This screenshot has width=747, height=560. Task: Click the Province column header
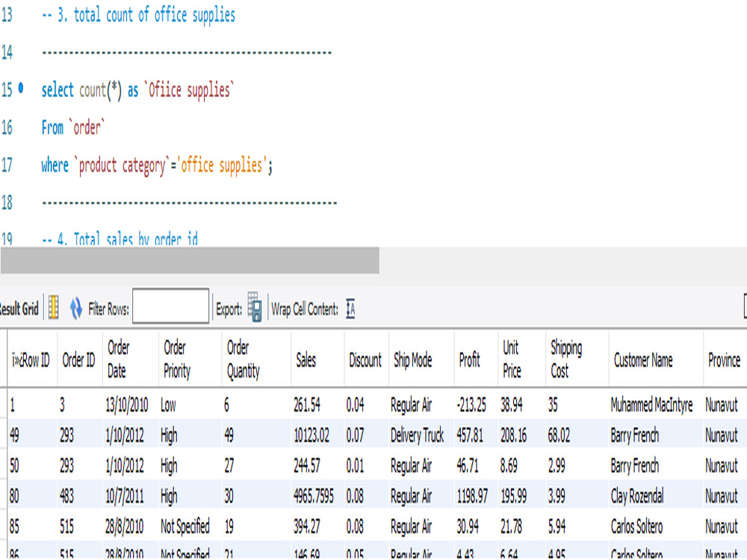point(725,360)
